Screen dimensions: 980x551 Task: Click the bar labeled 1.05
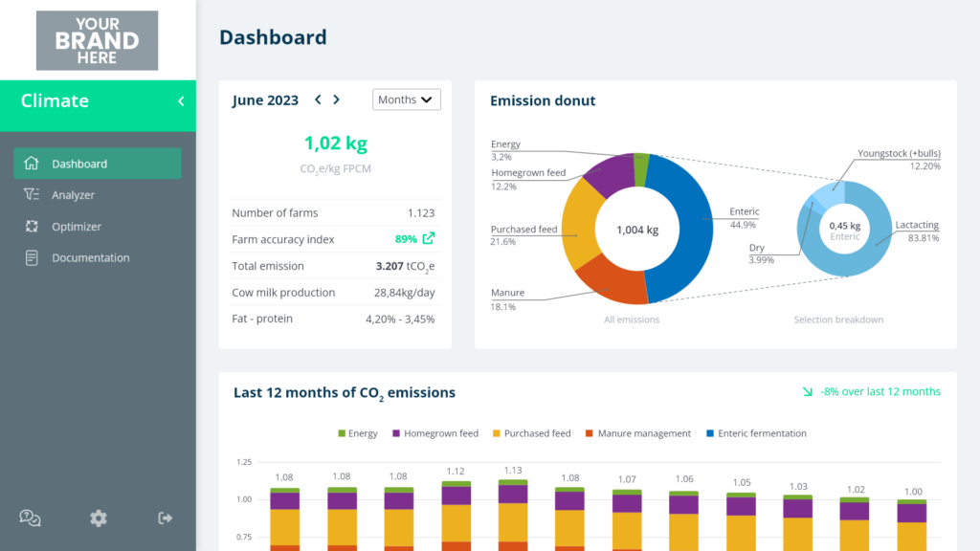[742, 521]
